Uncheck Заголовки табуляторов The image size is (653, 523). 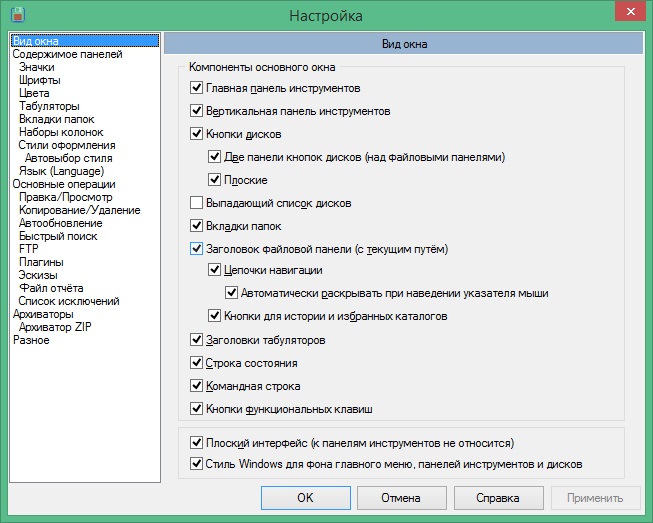[196, 339]
